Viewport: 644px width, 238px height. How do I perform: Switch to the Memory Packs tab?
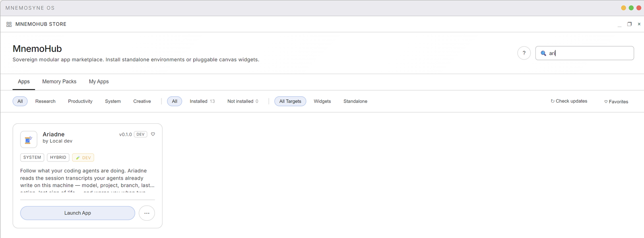point(59,81)
